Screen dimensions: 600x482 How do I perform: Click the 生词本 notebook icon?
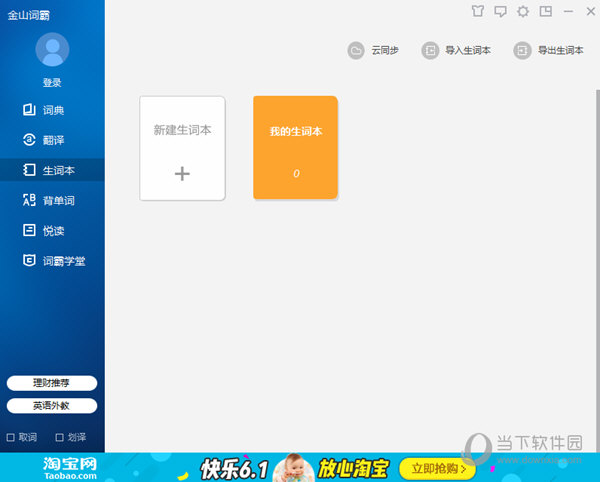[x=29, y=170]
